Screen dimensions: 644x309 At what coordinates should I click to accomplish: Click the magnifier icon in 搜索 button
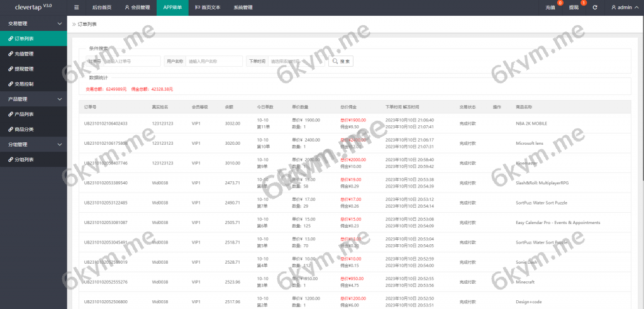pyautogui.click(x=335, y=61)
